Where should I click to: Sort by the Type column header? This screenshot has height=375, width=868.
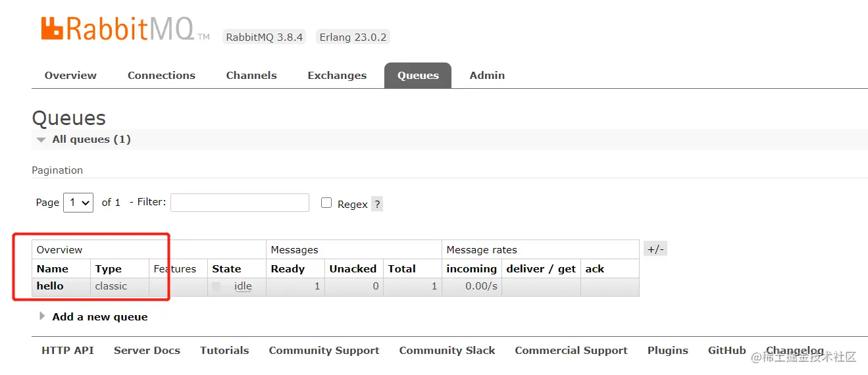[x=108, y=268]
